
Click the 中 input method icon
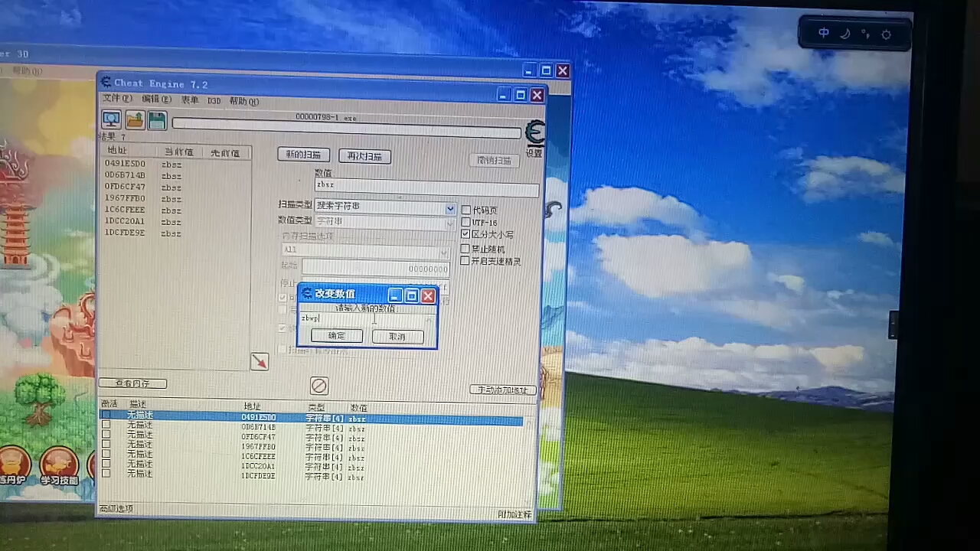(824, 33)
